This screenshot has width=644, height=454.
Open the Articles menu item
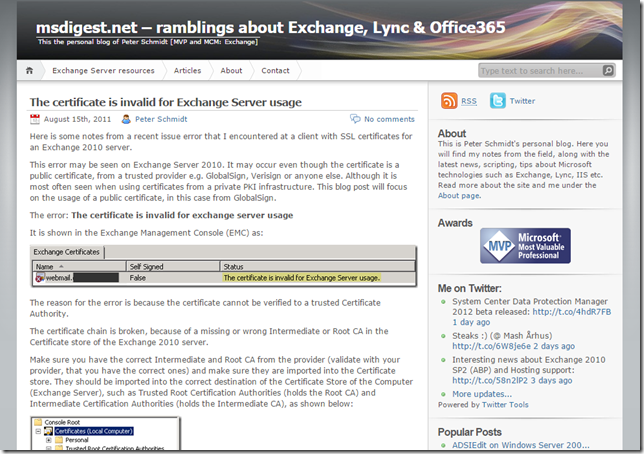187,71
